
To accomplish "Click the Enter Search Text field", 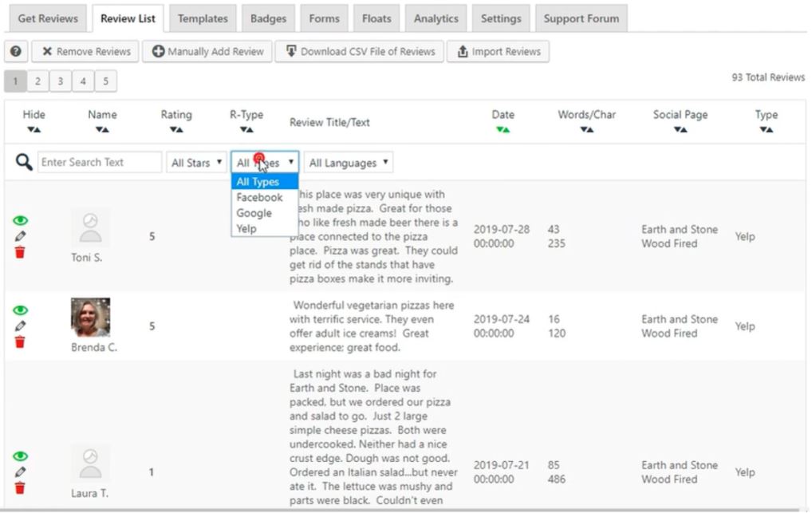I will 100,163.
